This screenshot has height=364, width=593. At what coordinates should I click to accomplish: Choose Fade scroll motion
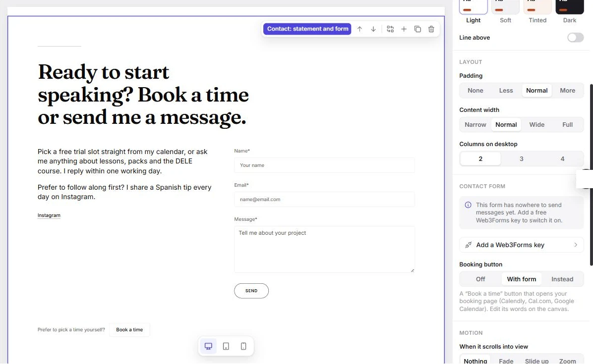coord(506,361)
